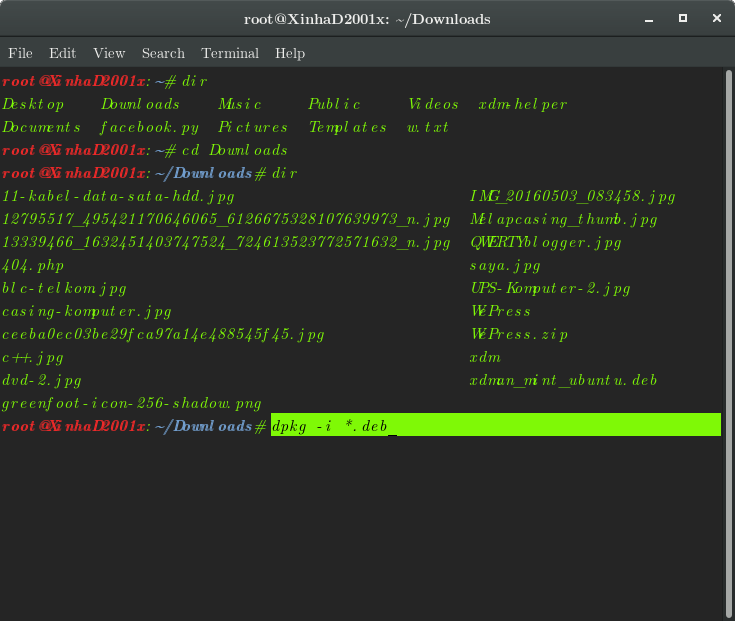
Task: Open the Edit menu
Action: [62, 53]
